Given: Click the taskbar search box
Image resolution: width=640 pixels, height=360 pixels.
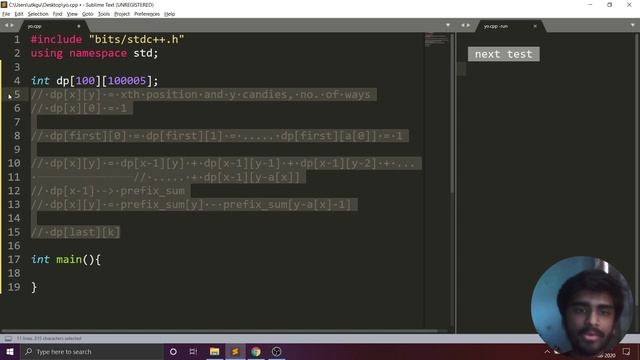Looking at the screenshot, I should [x=91, y=351].
